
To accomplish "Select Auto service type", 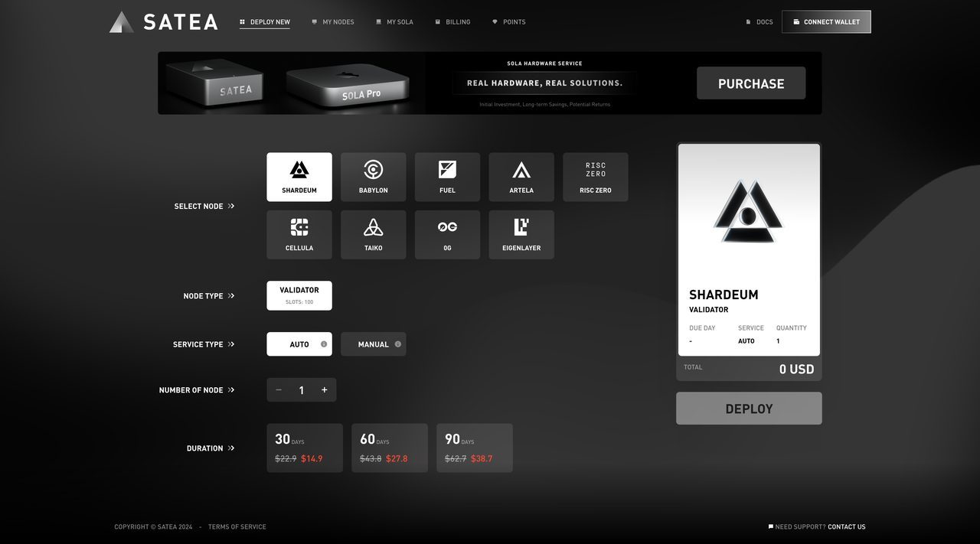I will [x=299, y=344].
